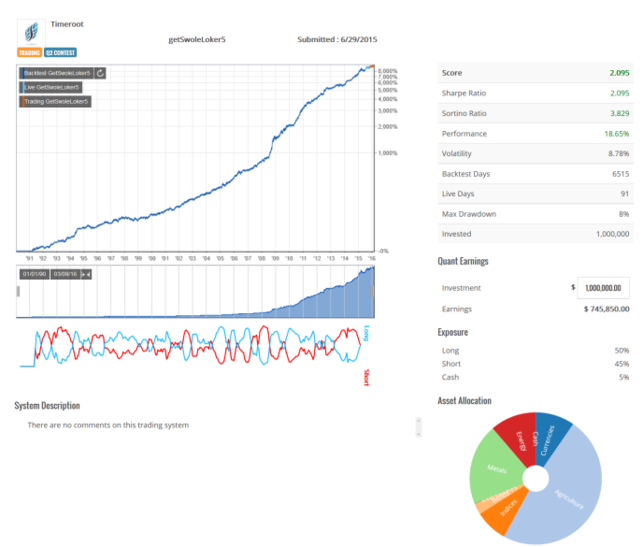Click the Volatility value 8.78%
The image size is (643, 547).
[618, 153]
